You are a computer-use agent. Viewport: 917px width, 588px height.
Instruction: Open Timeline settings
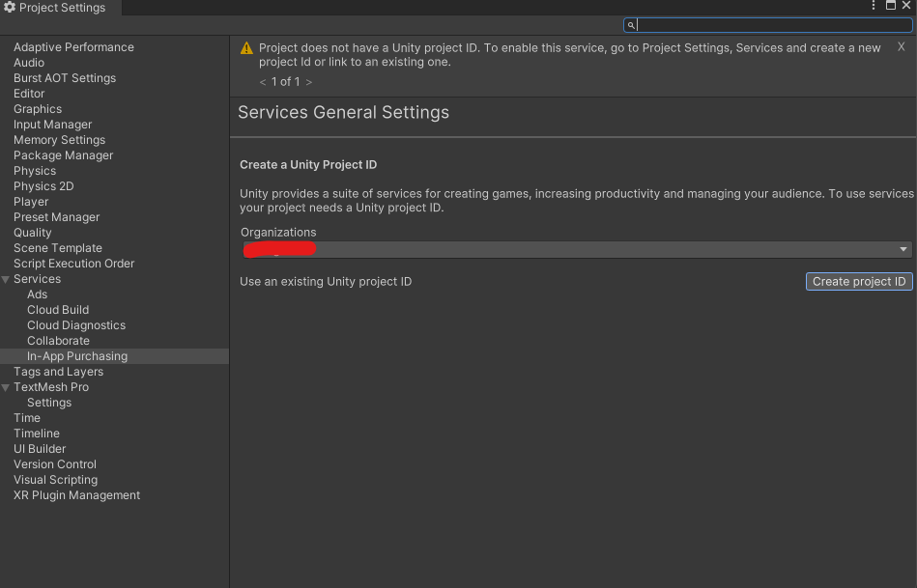pyautogui.click(x=37, y=434)
